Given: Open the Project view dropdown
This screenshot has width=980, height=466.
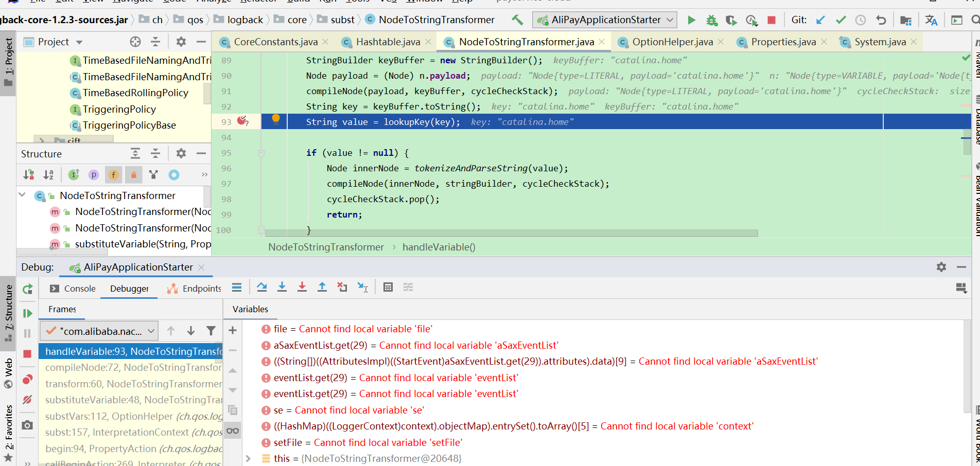Looking at the screenshot, I should (79, 42).
